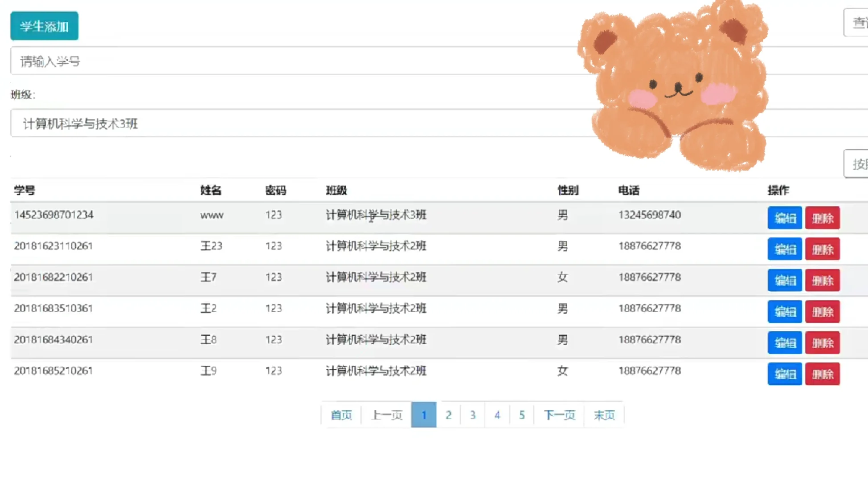Delete the student 王9
The image size is (868, 481).
[822, 374]
